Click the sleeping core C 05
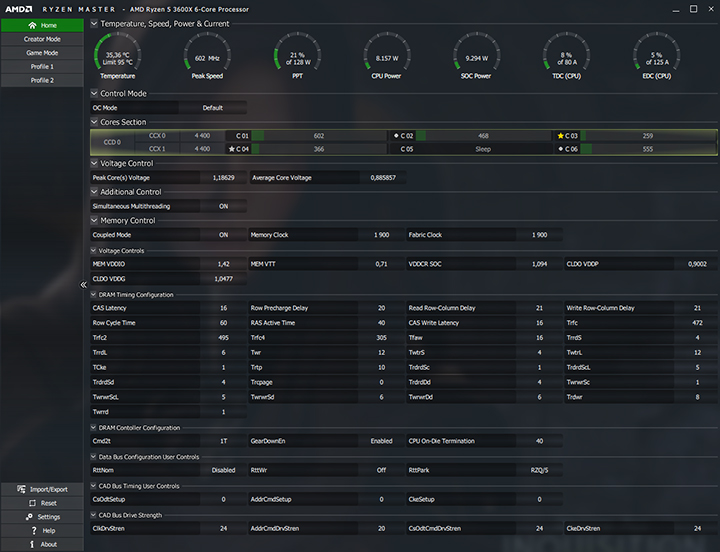This screenshot has height=552, width=720. click(471, 149)
